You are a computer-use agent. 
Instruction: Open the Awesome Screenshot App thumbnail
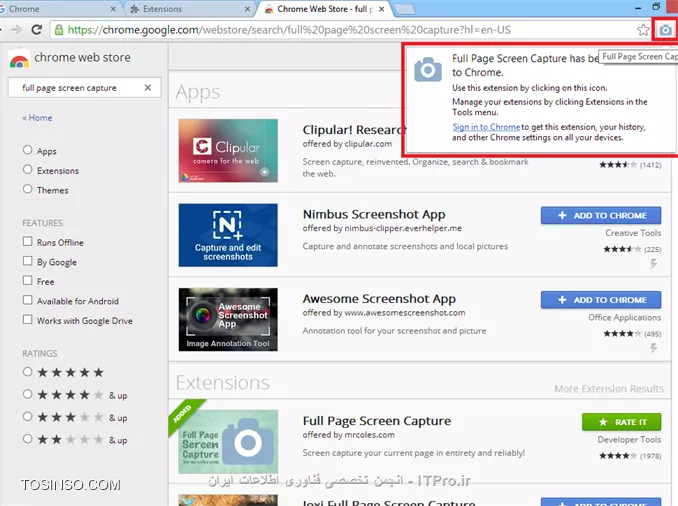tap(228, 319)
